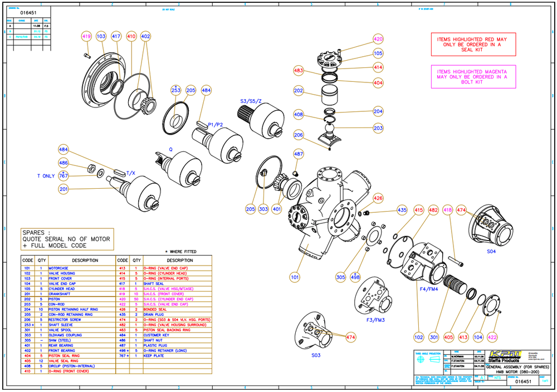Select the F4/FM4 label
This screenshot has width=557, height=392.
point(429,289)
